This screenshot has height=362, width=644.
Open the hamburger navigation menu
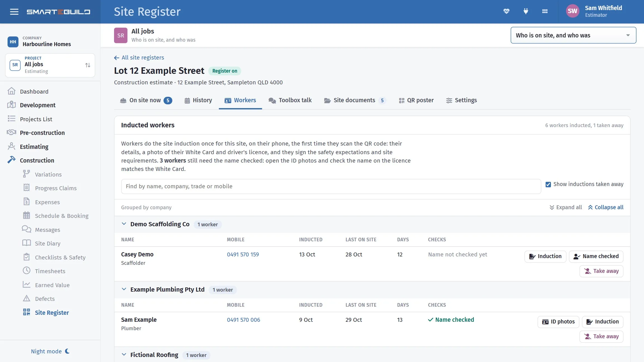(x=14, y=12)
